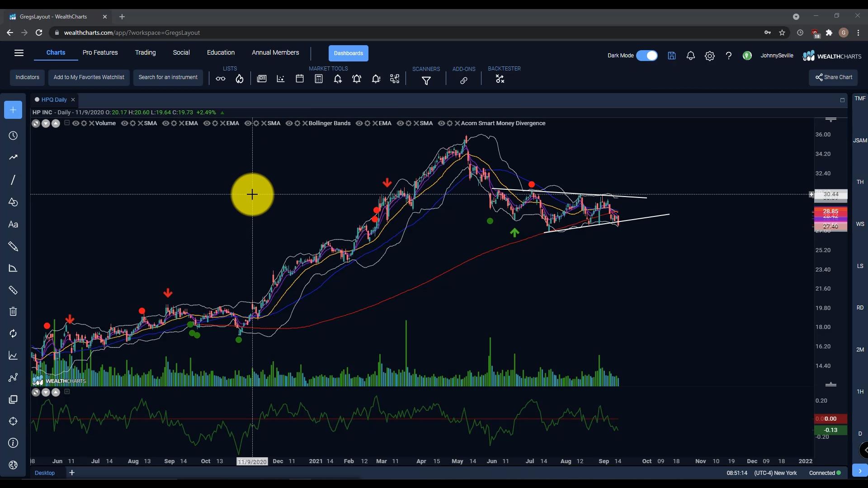Expand right panel with blue chevron
The width and height of the screenshot is (868, 488).
click(860, 471)
